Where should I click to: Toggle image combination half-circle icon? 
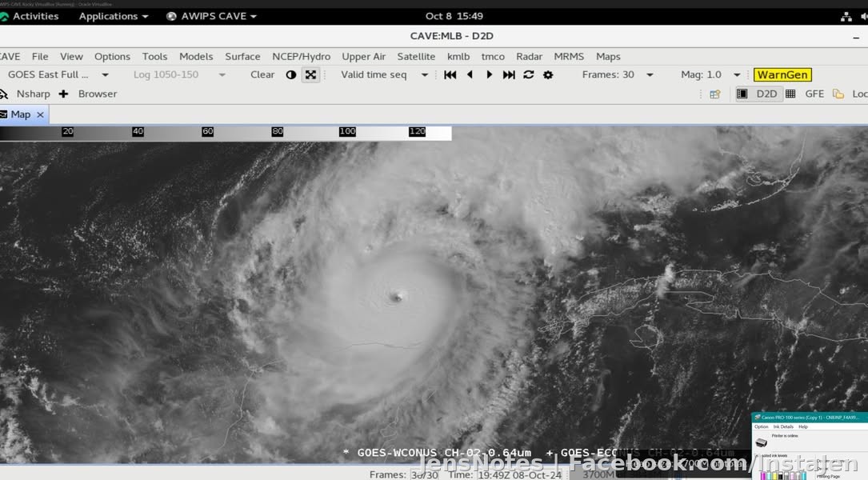pos(291,74)
